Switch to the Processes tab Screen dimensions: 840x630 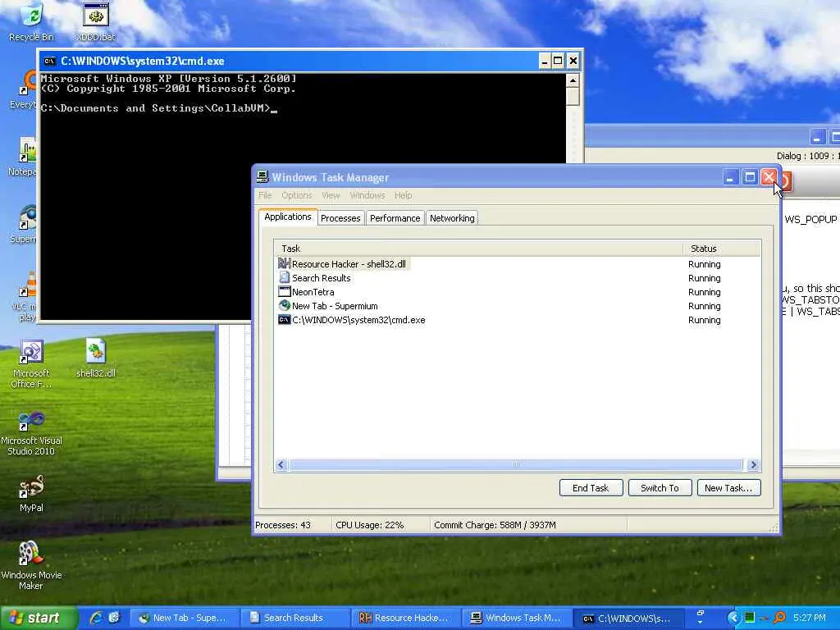click(340, 218)
